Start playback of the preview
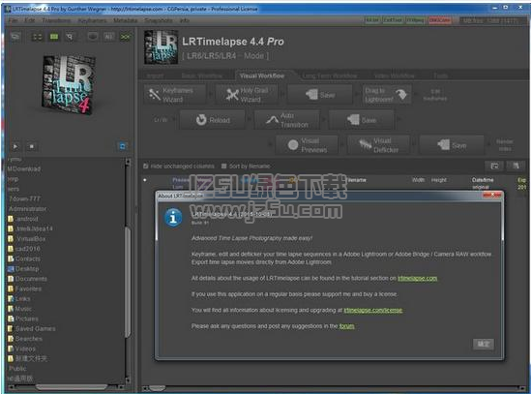Image resolution: width=532 pixels, height=394 pixels. [x=15, y=146]
